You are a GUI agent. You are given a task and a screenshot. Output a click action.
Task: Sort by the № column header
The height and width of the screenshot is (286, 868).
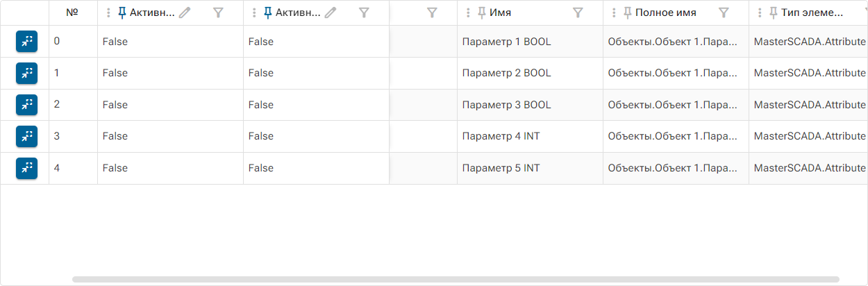(72, 12)
